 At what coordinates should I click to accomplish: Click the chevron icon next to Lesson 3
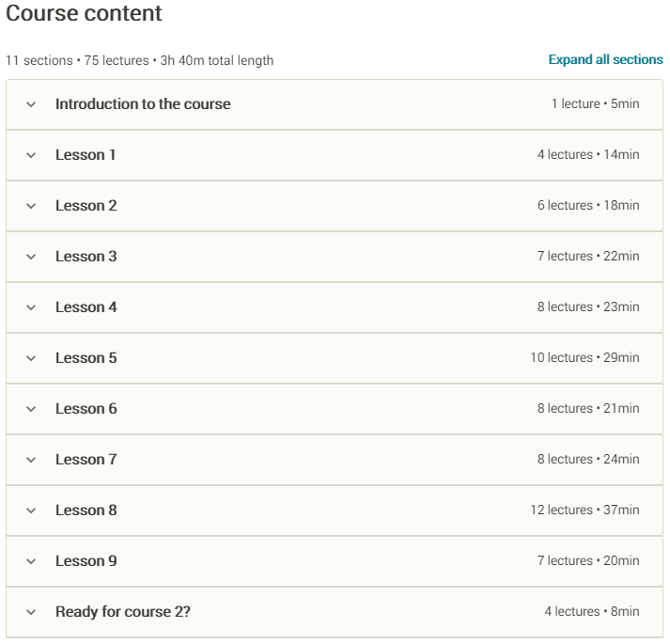31,257
